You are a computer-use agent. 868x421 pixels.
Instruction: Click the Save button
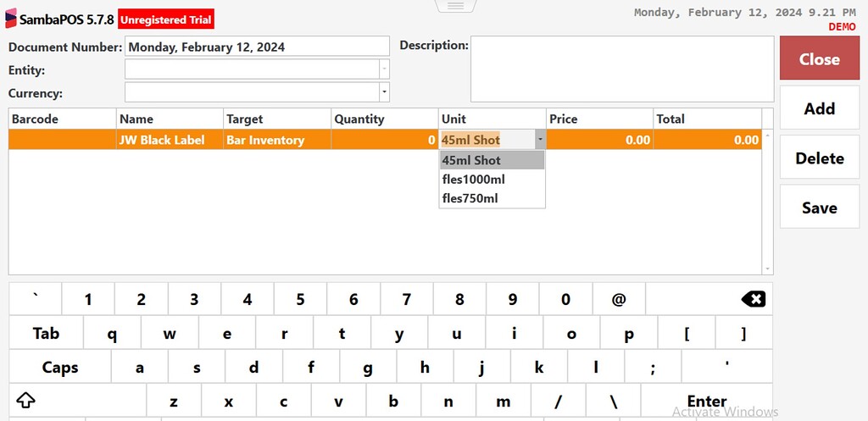pyautogui.click(x=820, y=207)
